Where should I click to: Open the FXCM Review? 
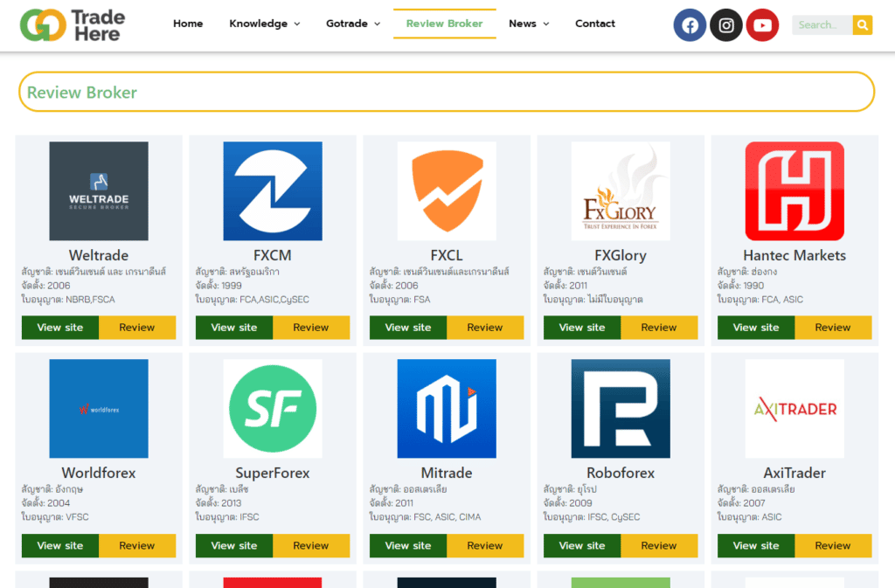click(x=311, y=328)
